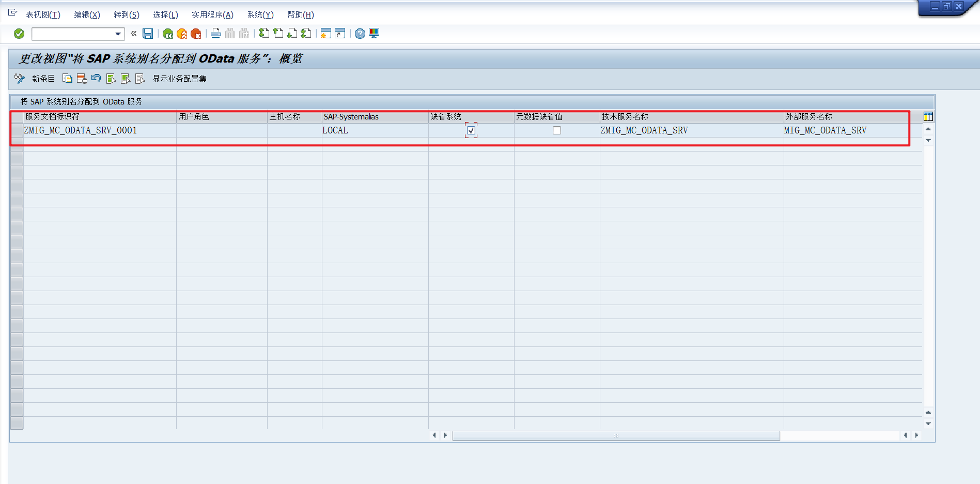The width and height of the screenshot is (980, 484).
Task: Open the 系统(Y) menu
Action: coord(260,14)
